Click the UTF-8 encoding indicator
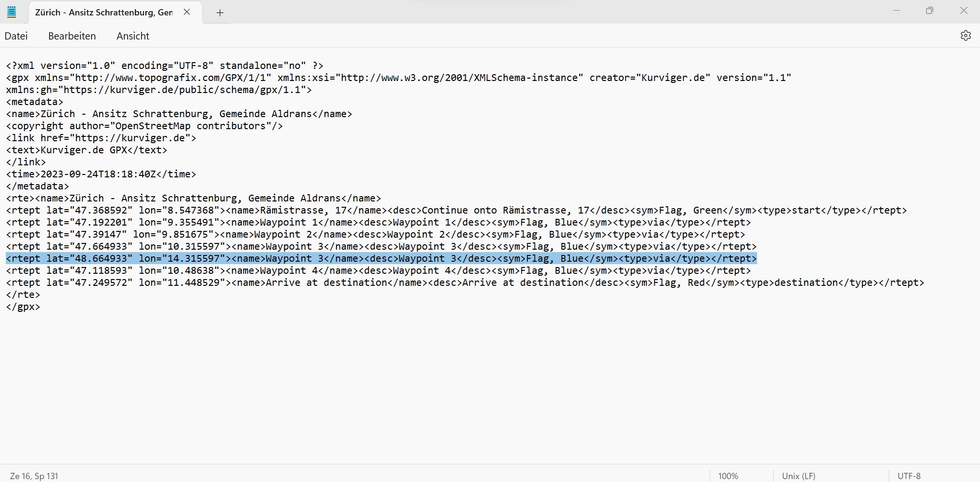 point(909,476)
